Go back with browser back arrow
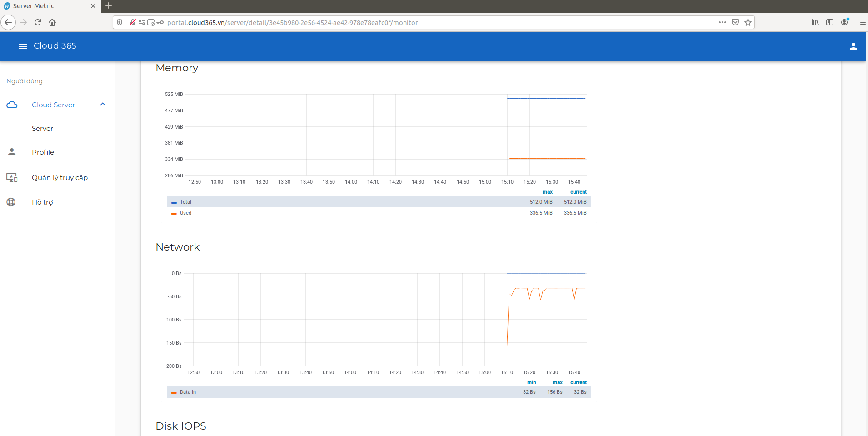The image size is (868, 436). (x=8, y=22)
